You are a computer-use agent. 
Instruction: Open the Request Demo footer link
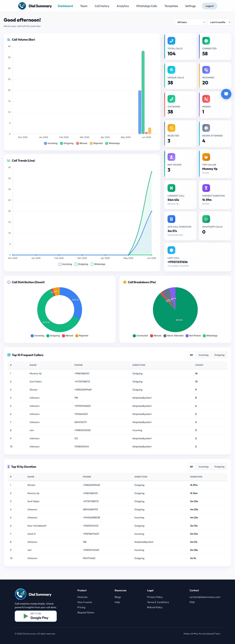pos(86,612)
